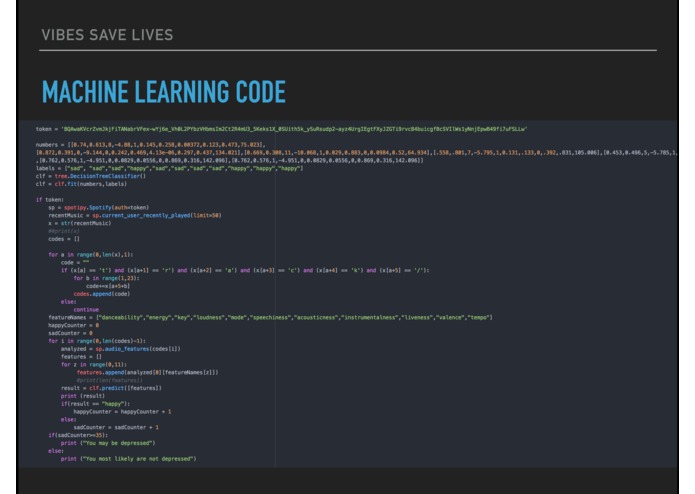
Task: Click the line 'if(result == "happy"):'
Action: [95, 404]
